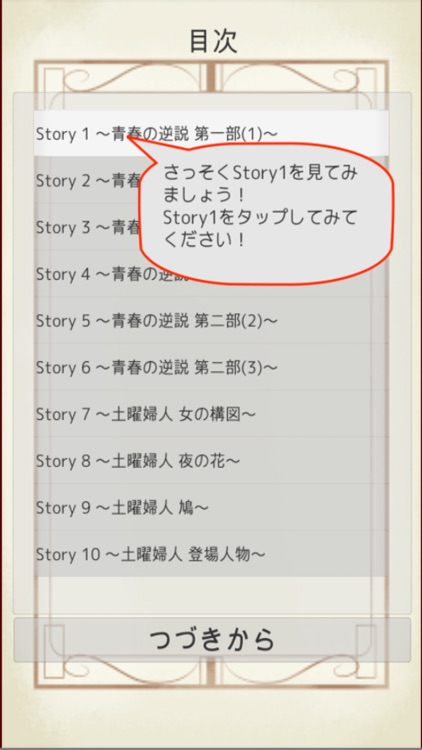This screenshot has width=422, height=750.
Task: Select Story 7 土曜婦人 女の構図
Action: [211, 414]
